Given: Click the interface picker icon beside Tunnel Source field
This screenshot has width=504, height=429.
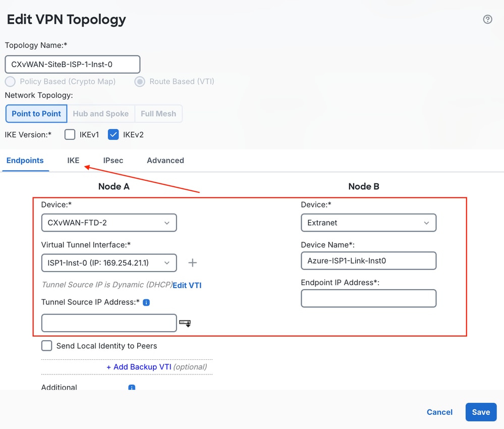Looking at the screenshot, I should 185,323.
